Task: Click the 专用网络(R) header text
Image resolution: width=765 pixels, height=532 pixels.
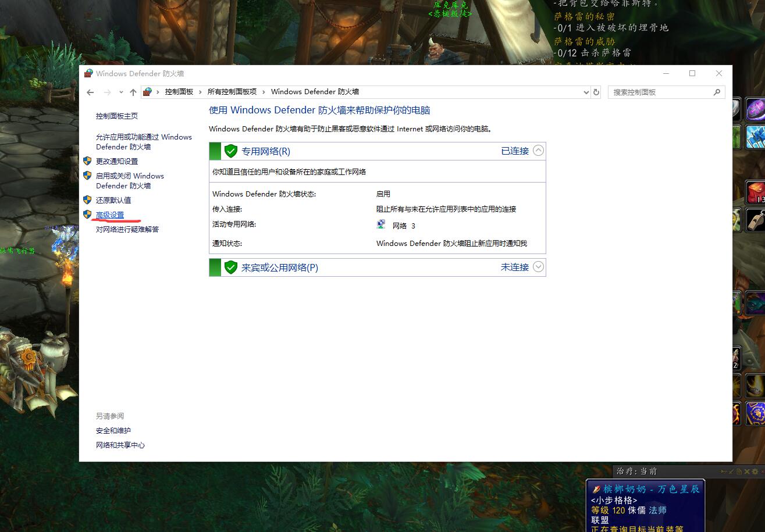Action: [x=266, y=151]
